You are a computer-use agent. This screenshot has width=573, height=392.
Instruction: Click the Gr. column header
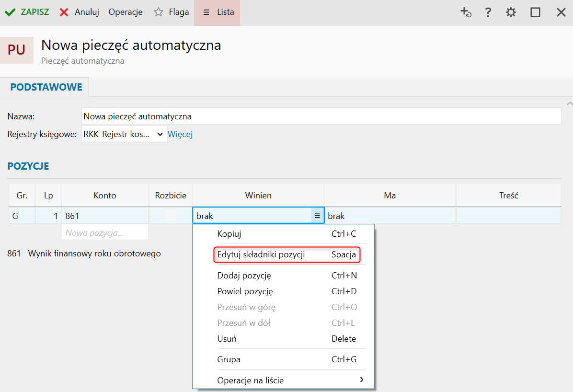click(22, 195)
